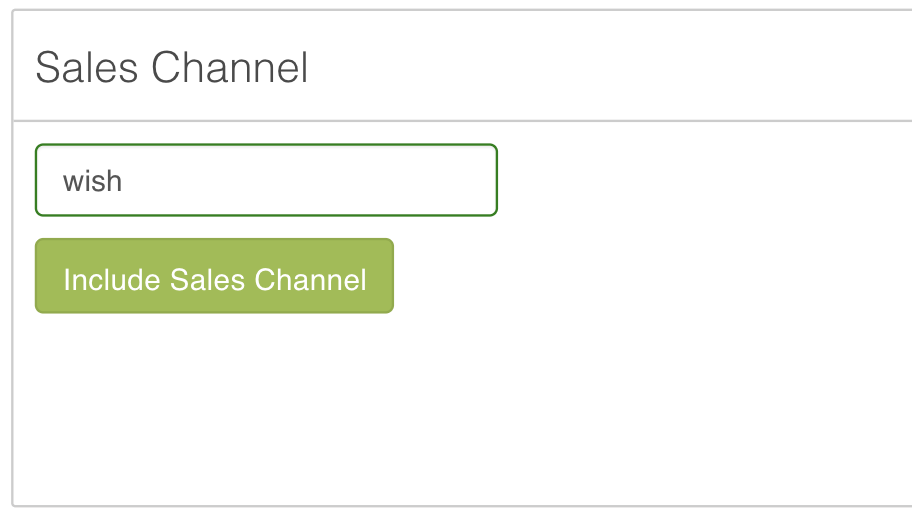Viewport: 912px width, 526px height.
Task: Click the blank space right of 'wish' in the input
Action: (x=320, y=180)
